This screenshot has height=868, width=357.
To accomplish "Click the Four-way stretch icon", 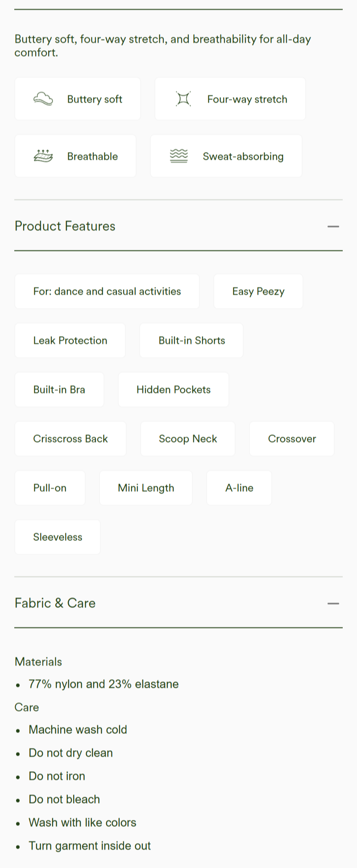I will tap(183, 99).
